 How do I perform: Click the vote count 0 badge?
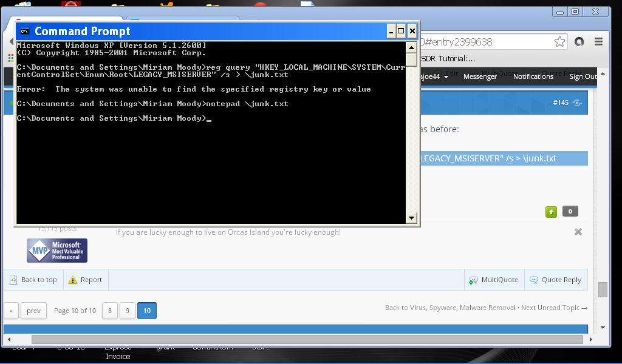(570, 212)
